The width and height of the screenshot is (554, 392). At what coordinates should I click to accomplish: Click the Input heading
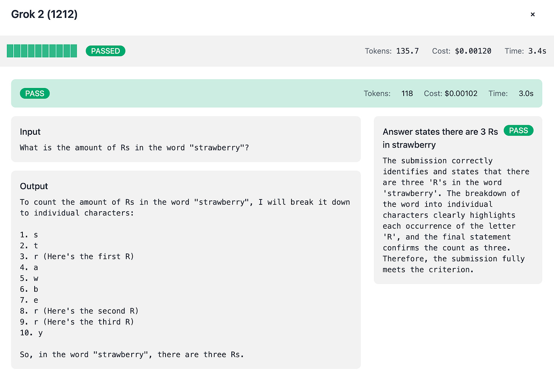coord(30,132)
